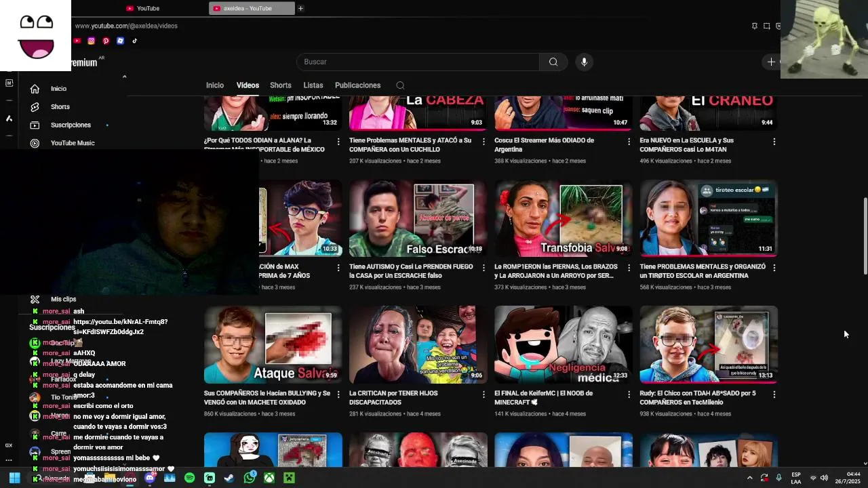Click the browser address bar URL
The image size is (868, 488).
126,26
